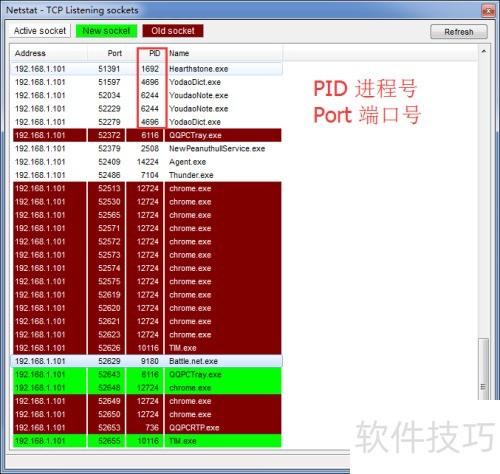Select chrome.exe row with port 52621
This screenshot has height=474, width=500.
[147, 321]
